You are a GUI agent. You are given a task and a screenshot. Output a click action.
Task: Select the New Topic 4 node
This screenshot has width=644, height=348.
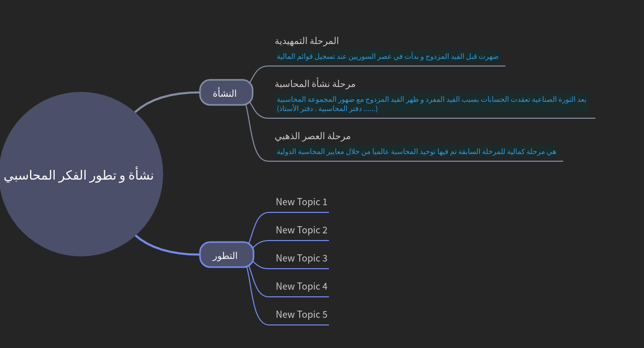301,286
